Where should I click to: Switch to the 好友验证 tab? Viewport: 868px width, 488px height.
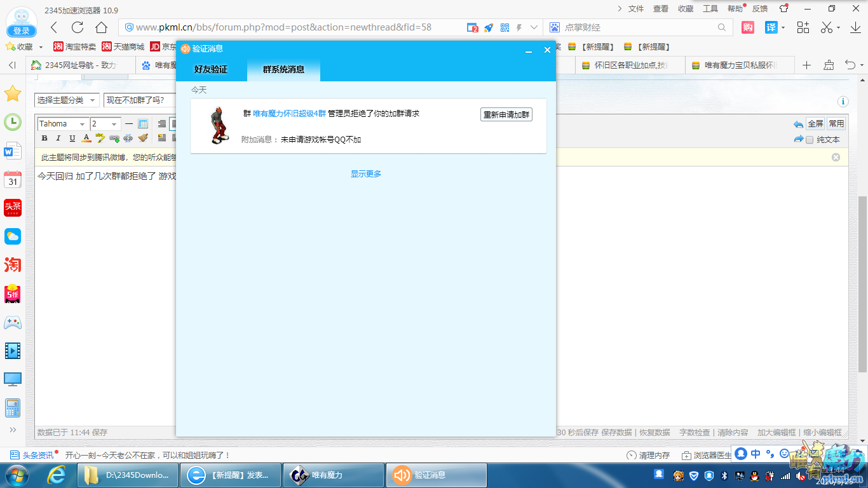point(211,69)
